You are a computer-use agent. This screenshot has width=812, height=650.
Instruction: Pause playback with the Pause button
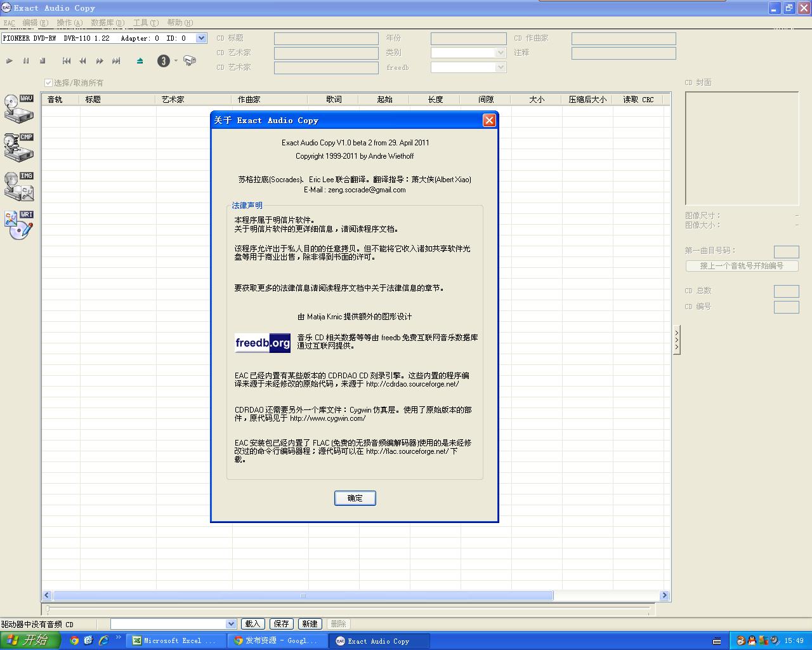(x=26, y=61)
